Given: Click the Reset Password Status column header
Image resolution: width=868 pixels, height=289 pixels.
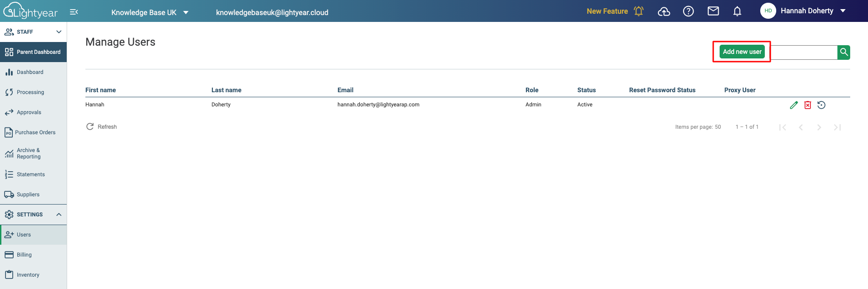Looking at the screenshot, I should (x=662, y=90).
